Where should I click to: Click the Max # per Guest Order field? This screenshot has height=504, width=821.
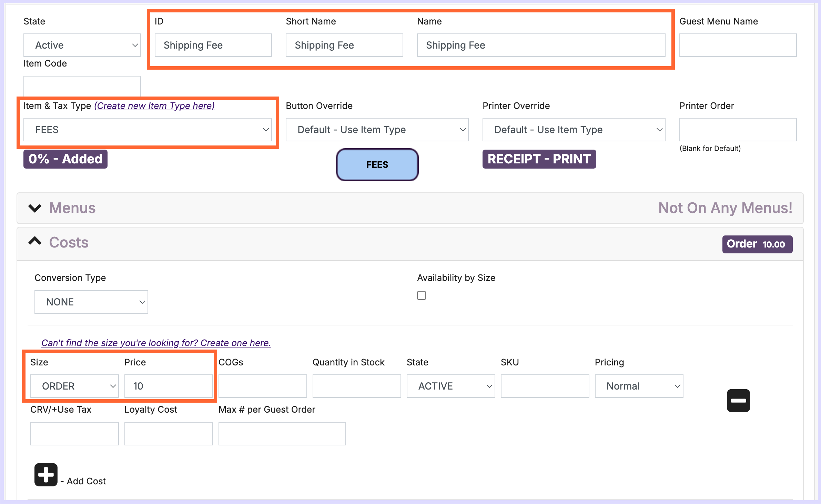pyautogui.click(x=282, y=434)
